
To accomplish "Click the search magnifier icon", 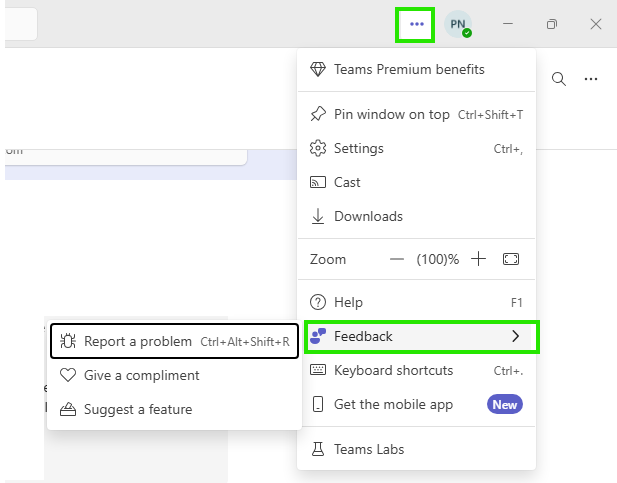I will point(559,79).
